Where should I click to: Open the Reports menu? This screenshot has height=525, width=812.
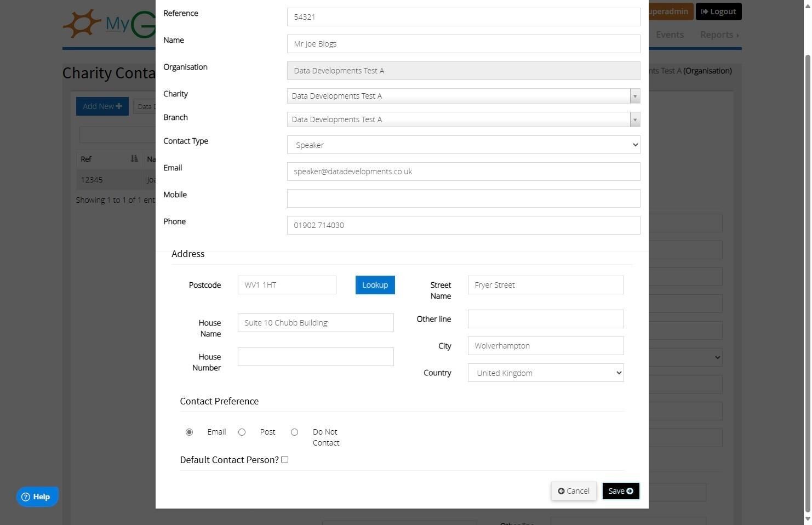coord(719,35)
